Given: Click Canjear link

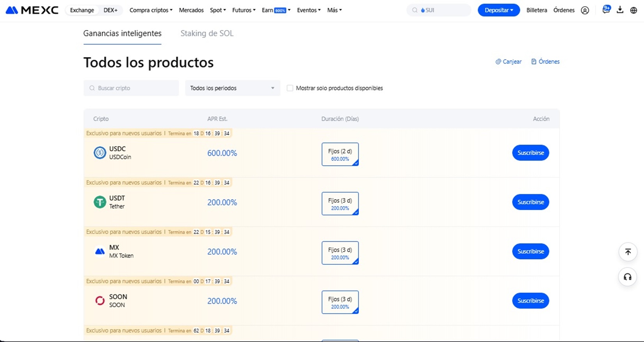Looking at the screenshot, I should click(x=509, y=62).
